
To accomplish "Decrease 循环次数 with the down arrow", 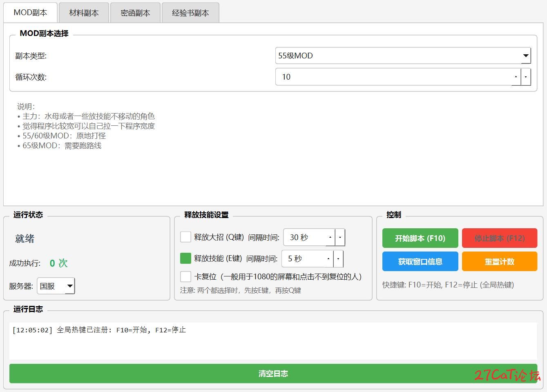I will click(526, 77).
